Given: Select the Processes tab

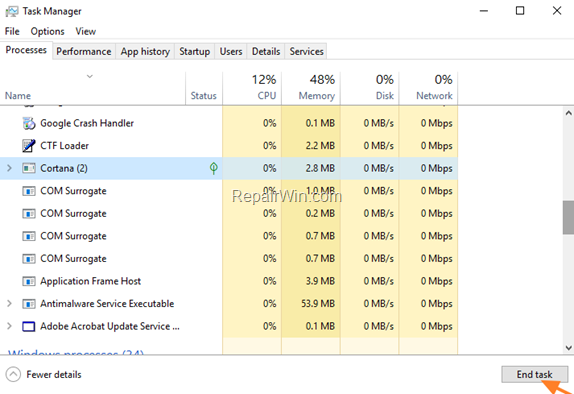Looking at the screenshot, I should 26,50.
